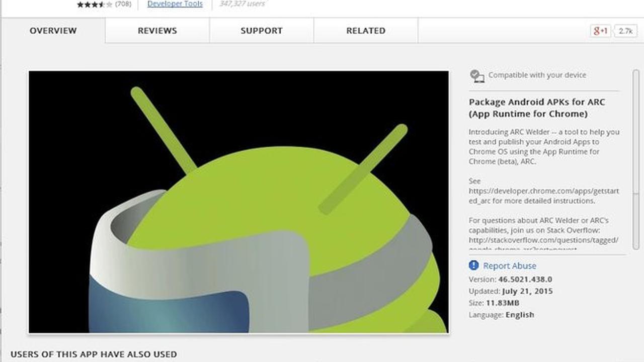Go to the Related tab
The width and height of the screenshot is (644, 362).
tap(366, 31)
